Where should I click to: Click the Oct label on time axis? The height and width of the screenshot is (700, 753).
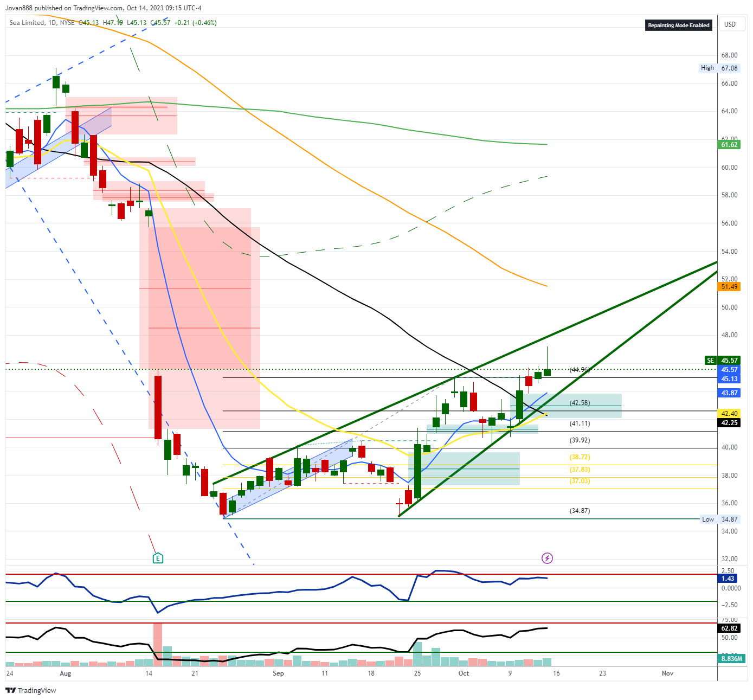[464, 673]
